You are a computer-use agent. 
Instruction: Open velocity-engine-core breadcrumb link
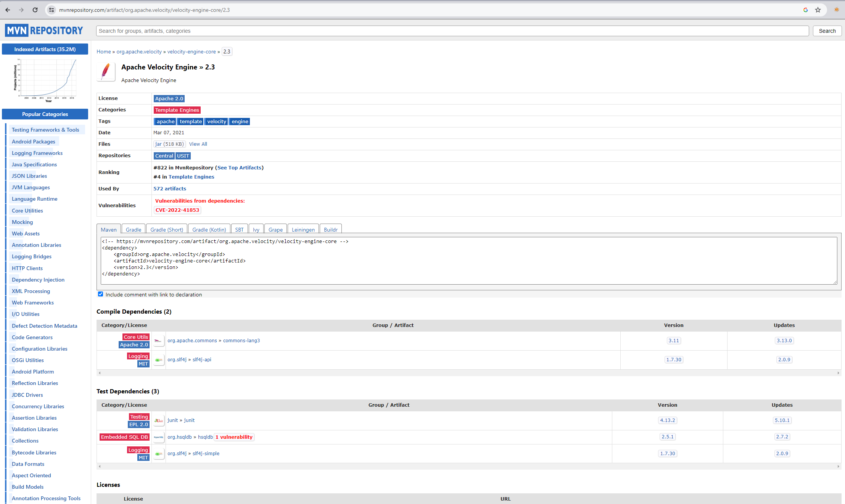[x=192, y=52]
